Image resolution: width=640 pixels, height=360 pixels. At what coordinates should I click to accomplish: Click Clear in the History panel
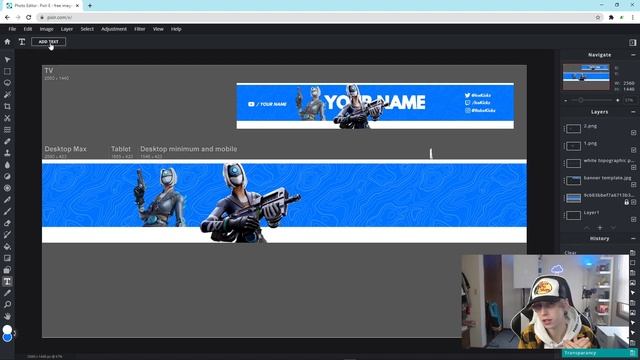pos(570,253)
